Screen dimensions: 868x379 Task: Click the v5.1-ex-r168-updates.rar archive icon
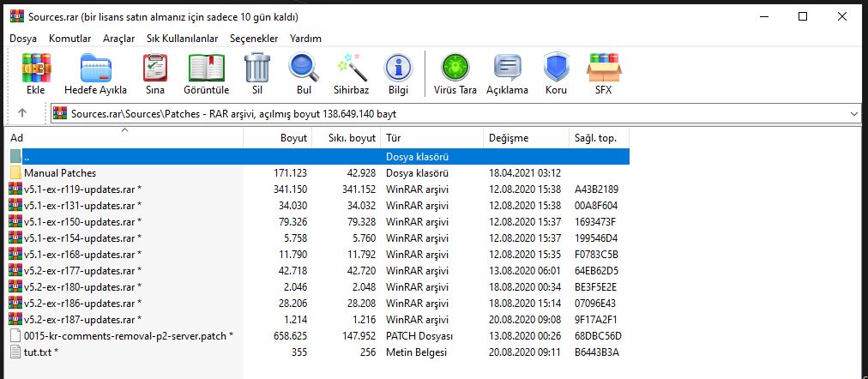[15, 255]
